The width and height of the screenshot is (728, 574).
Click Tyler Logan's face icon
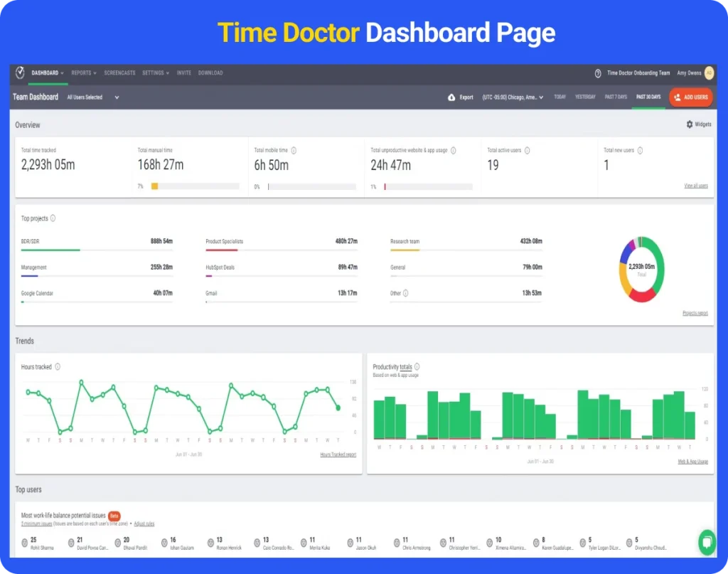[582, 543]
